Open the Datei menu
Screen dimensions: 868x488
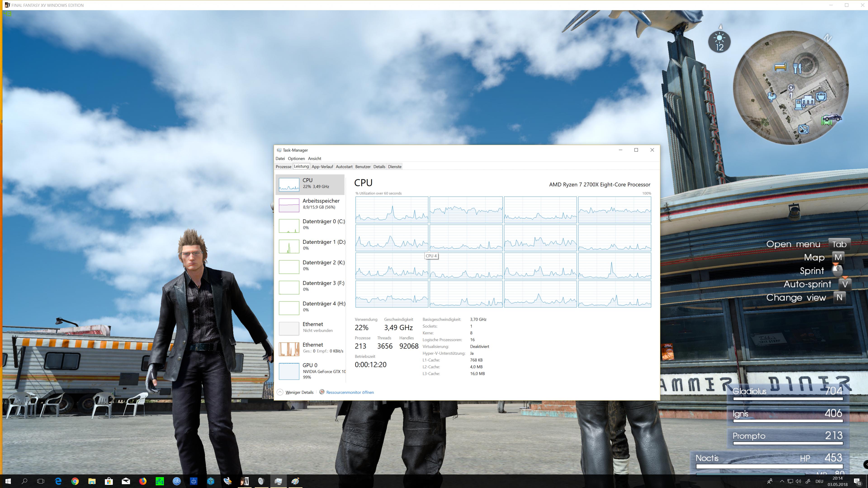coord(280,159)
